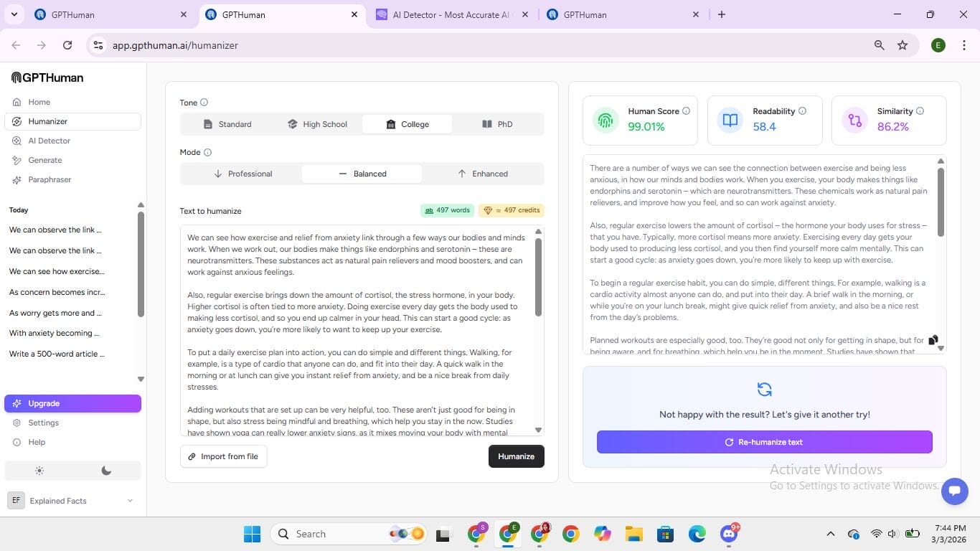Screen dimensions: 980x551
Task: Go back in browser history
Action: (x=16, y=45)
